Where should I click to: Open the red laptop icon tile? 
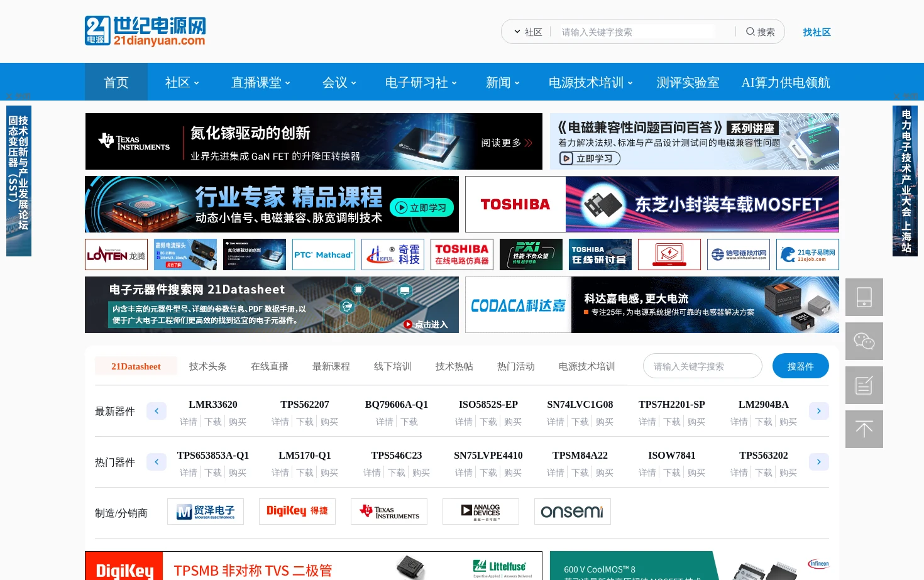coord(669,254)
